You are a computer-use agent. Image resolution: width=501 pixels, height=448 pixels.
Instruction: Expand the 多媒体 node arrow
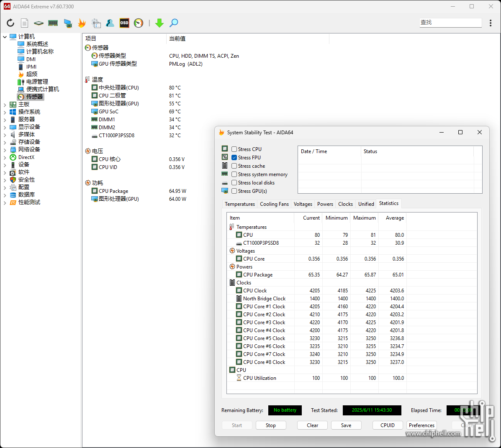5,135
